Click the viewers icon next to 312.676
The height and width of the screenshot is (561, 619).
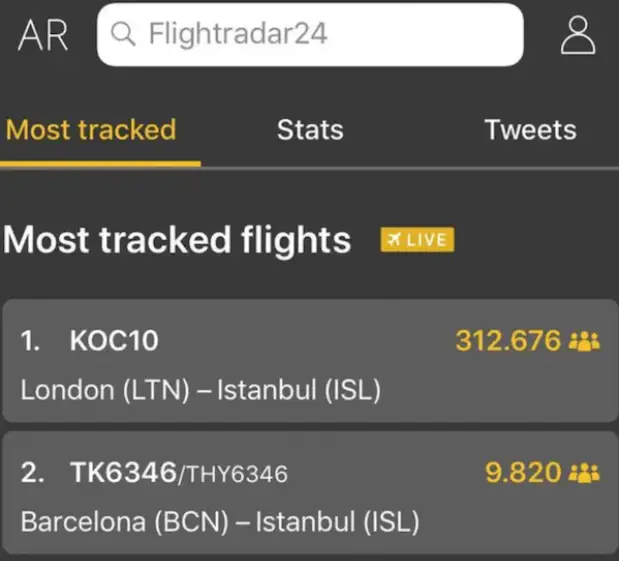[x=584, y=342]
